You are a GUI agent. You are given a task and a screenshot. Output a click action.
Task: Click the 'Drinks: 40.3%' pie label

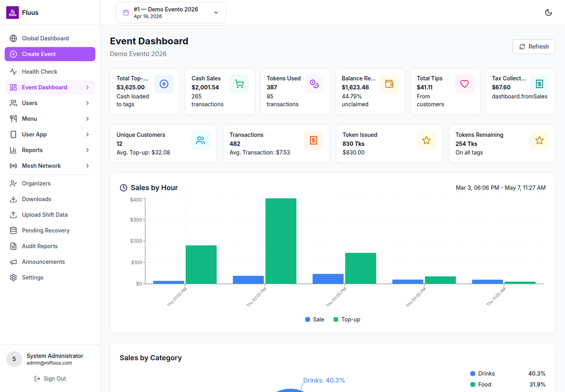(x=324, y=380)
